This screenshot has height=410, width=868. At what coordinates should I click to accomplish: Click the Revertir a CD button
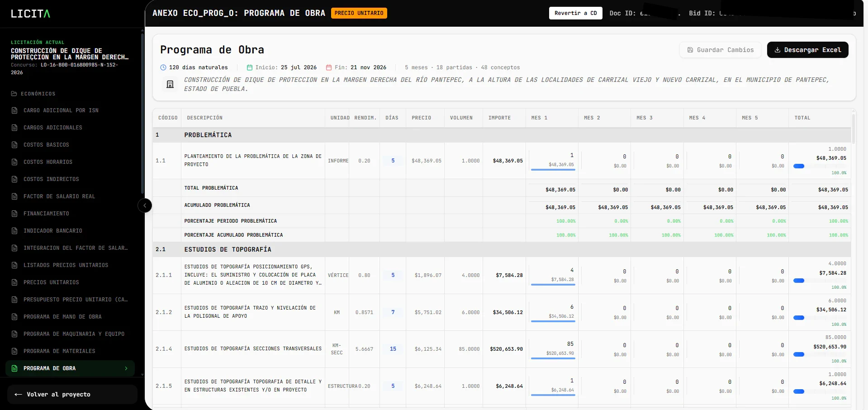[575, 13]
